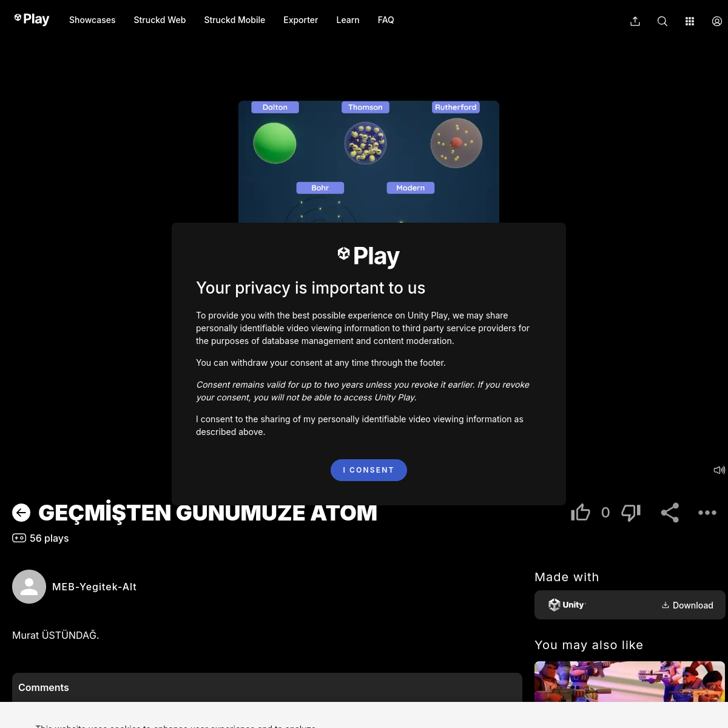728x728 pixels.
Task: Open the Showcases menu item
Action: pos(92,20)
